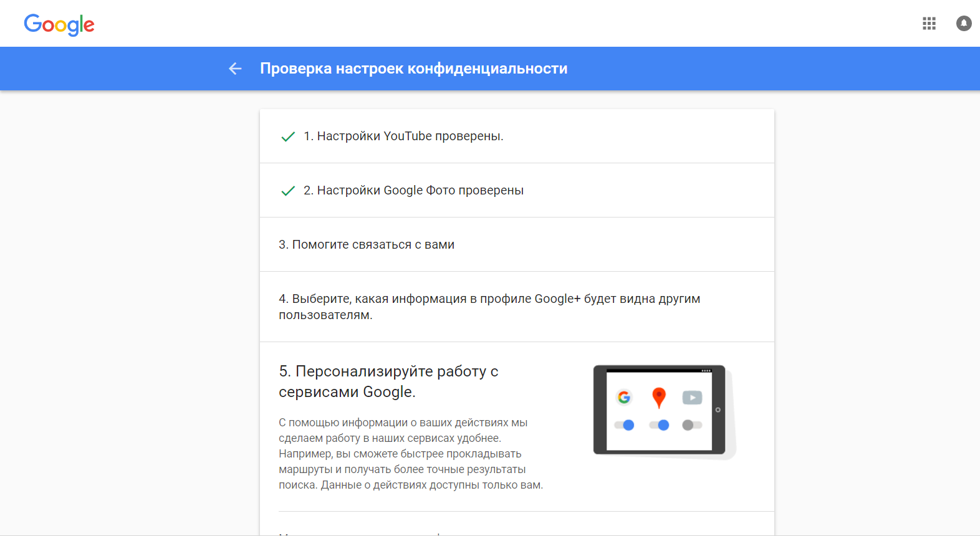Go back using the header arrow
This screenshot has width=980, height=536.
[x=235, y=69]
